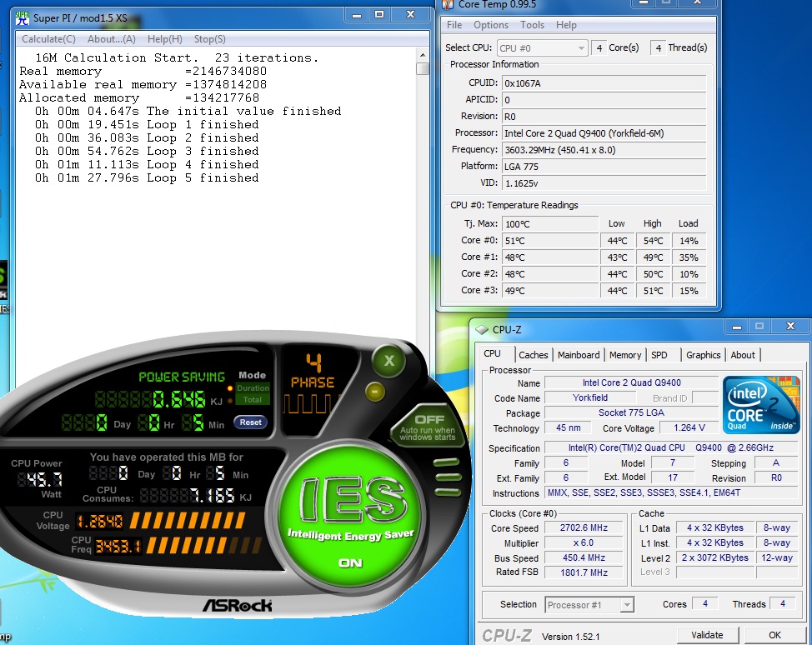Toggle Auto run when windows starts OFF
Image resolution: width=812 pixels, height=645 pixels.
pyautogui.click(x=428, y=427)
